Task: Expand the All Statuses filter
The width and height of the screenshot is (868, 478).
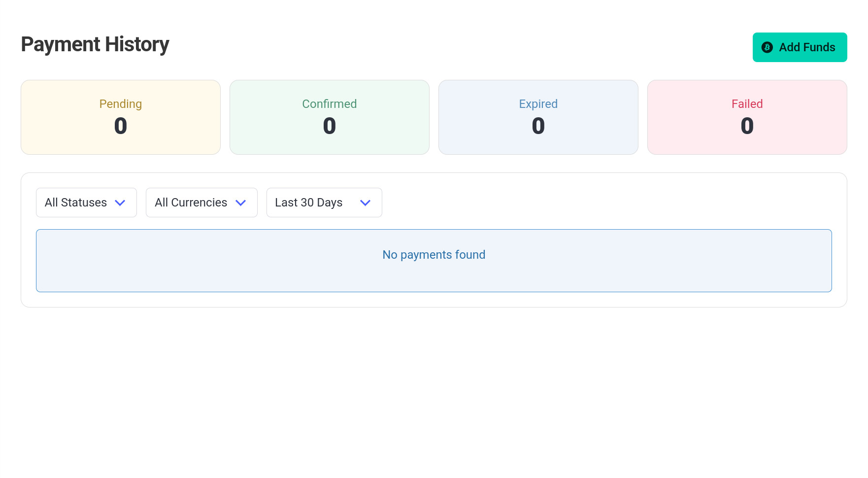Action: point(86,203)
